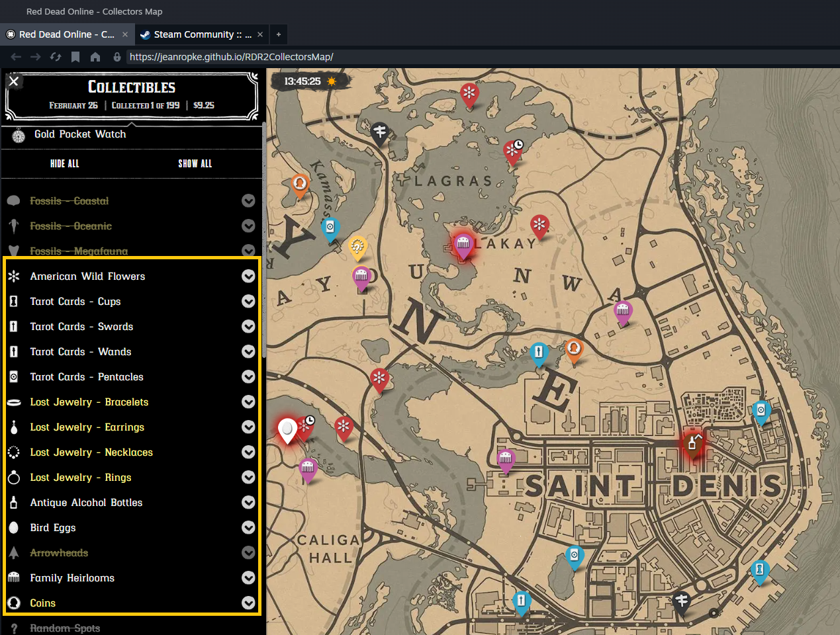Image resolution: width=840 pixels, height=635 pixels.
Task: Click the browser Back arrow
Action: (16, 57)
